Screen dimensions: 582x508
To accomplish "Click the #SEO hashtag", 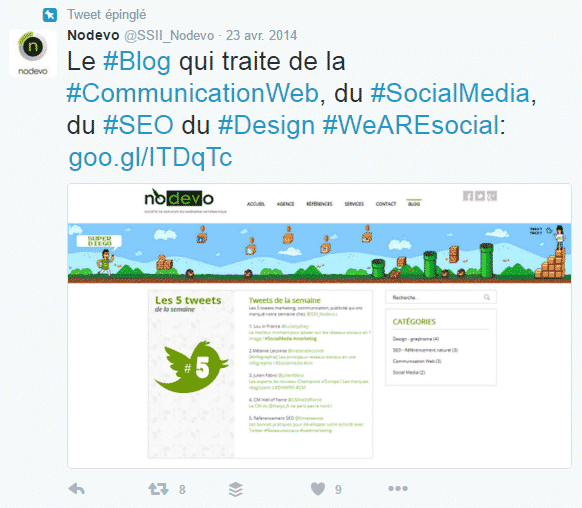I will tap(138, 125).
